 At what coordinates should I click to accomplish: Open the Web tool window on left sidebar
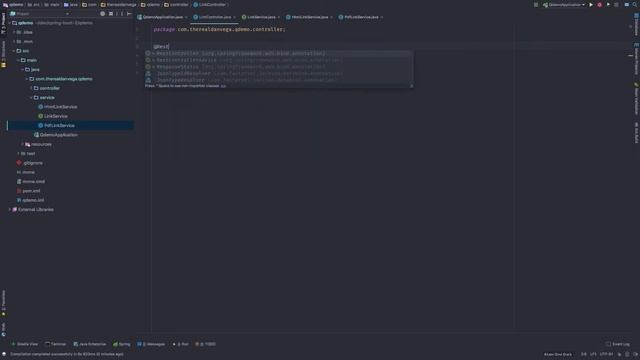point(3,329)
